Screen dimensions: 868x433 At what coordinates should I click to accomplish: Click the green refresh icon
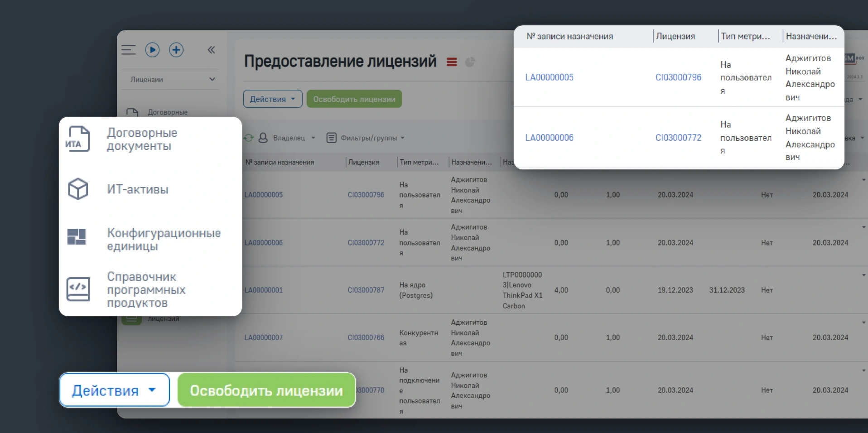click(x=249, y=138)
